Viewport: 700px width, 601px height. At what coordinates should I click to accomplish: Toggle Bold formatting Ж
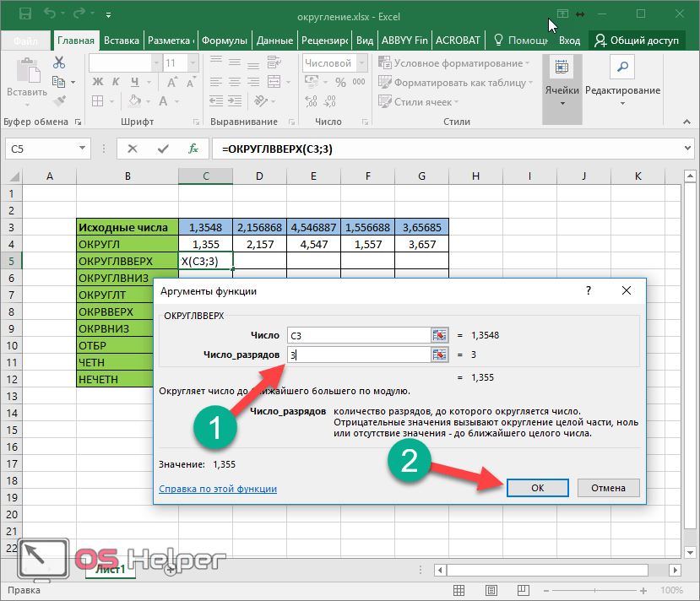coord(97,82)
